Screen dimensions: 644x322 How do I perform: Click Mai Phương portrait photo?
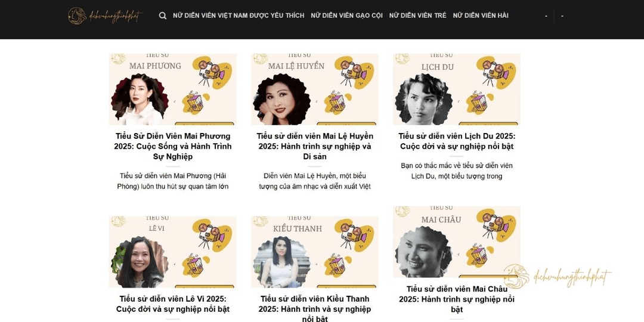pos(140,99)
